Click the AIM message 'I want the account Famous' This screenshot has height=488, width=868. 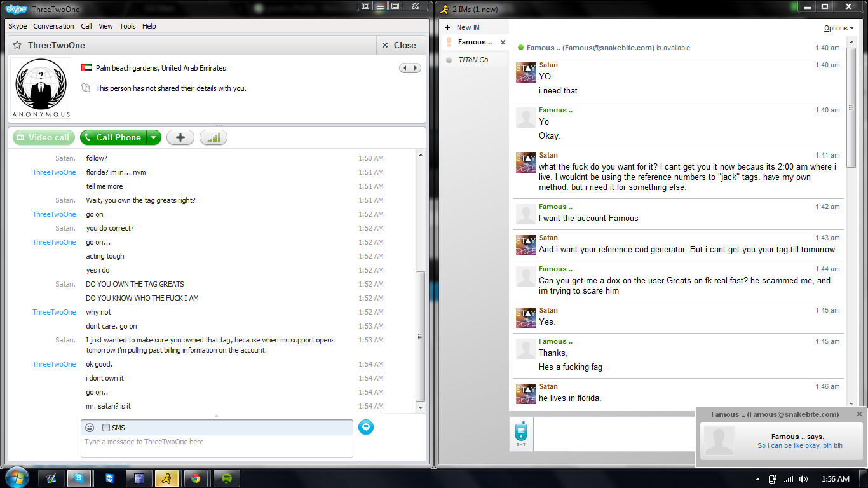(588, 218)
